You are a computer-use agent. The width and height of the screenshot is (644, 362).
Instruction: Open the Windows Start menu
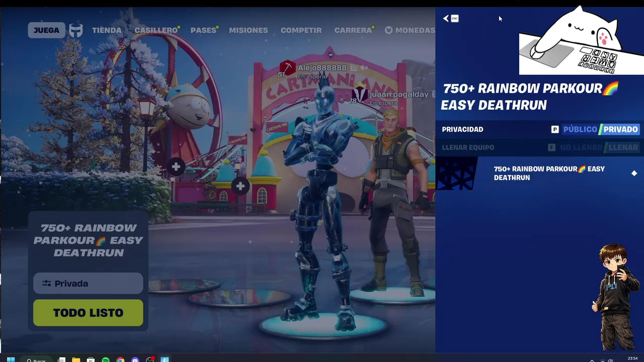[x=11, y=360]
